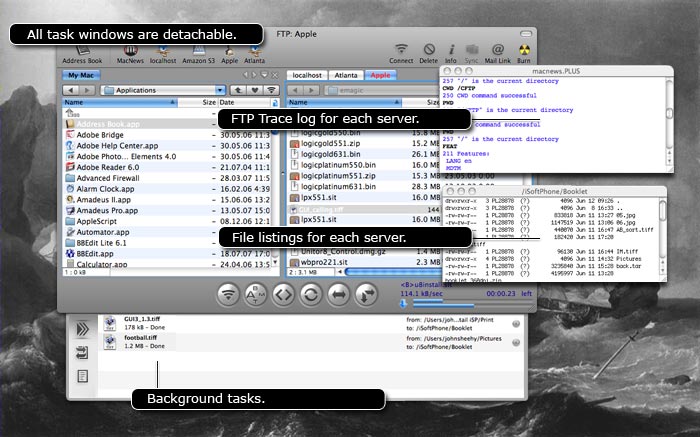Click the heart favorites button in My Mac pane
The height and width of the screenshot is (437, 700).
click(x=255, y=90)
